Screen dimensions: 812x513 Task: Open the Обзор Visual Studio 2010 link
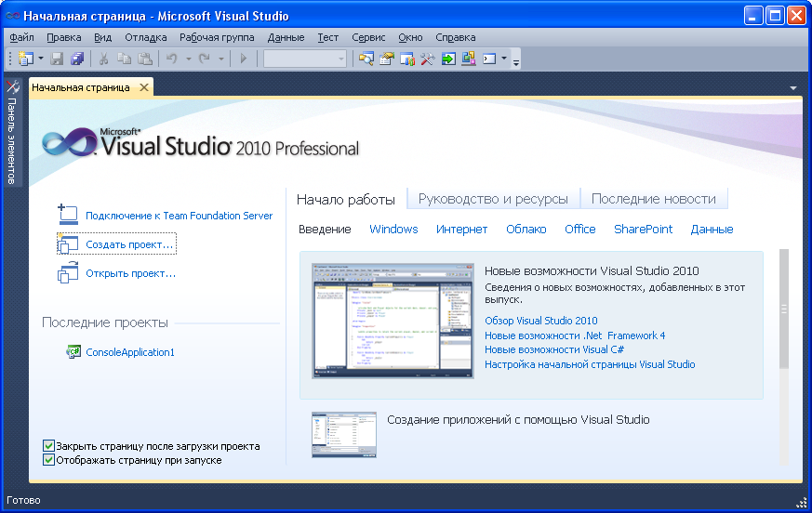click(541, 321)
